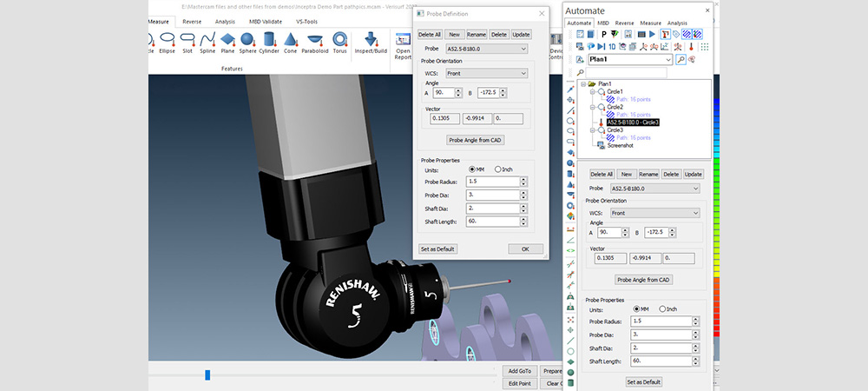
Task: Click the green dot grid icon
Action: [x=705, y=47]
